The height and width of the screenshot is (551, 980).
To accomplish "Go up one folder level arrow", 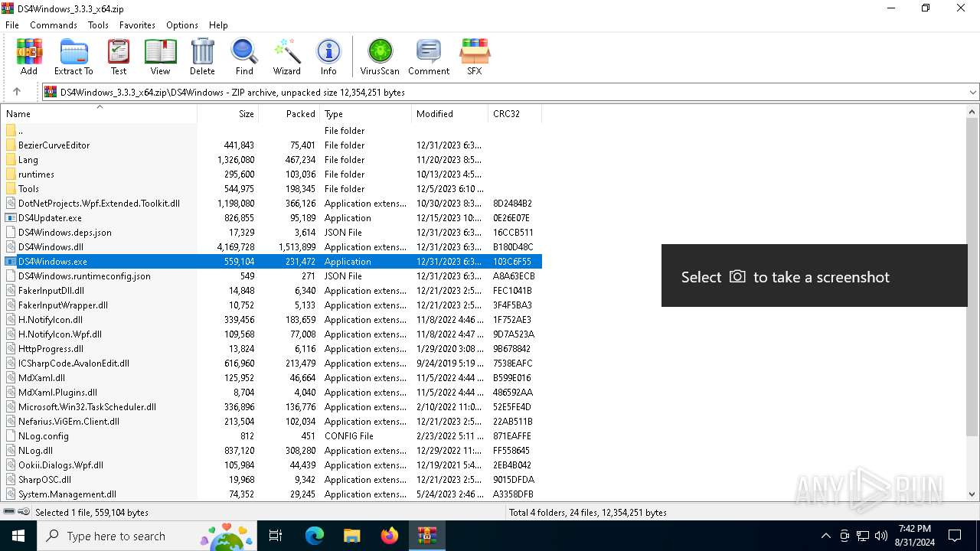I will click(17, 92).
